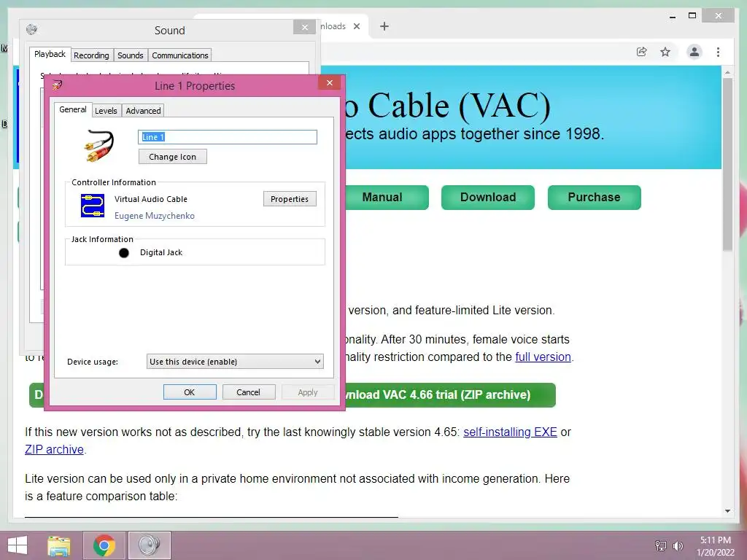Click the browser page scrollbar thumb
The image size is (747, 560).
pos(727,164)
